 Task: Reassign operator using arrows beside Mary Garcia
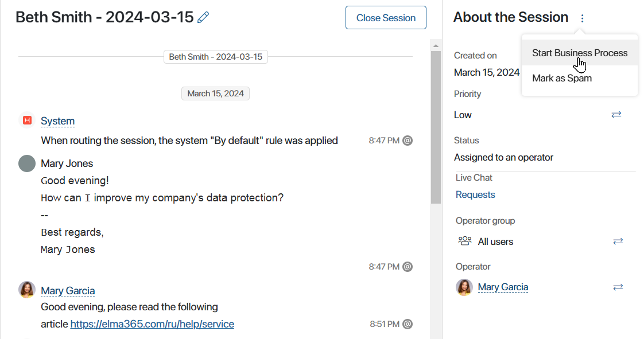click(x=618, y=287)
